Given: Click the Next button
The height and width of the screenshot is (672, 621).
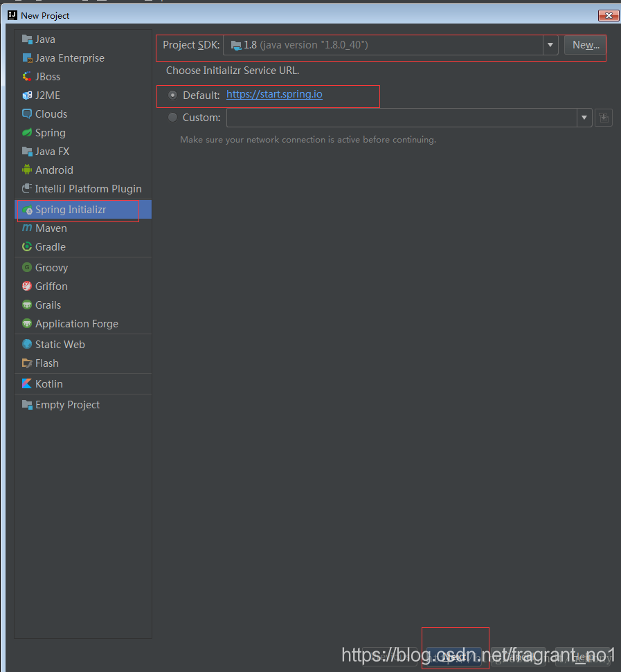Looking at the screenshot, I should [x=454, y=656].
